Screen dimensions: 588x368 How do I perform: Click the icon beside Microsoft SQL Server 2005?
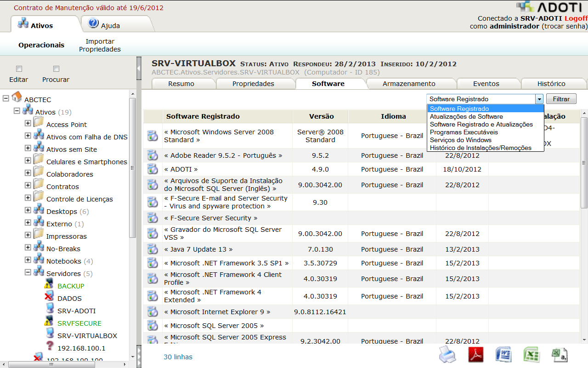(153, 326)
